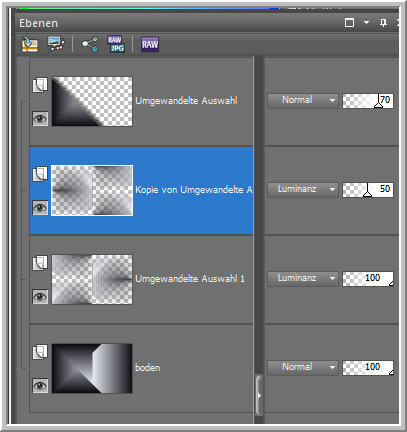Click the RAW JPG toolbar icon
Screen dimensions: 407x432
[116, 44]
